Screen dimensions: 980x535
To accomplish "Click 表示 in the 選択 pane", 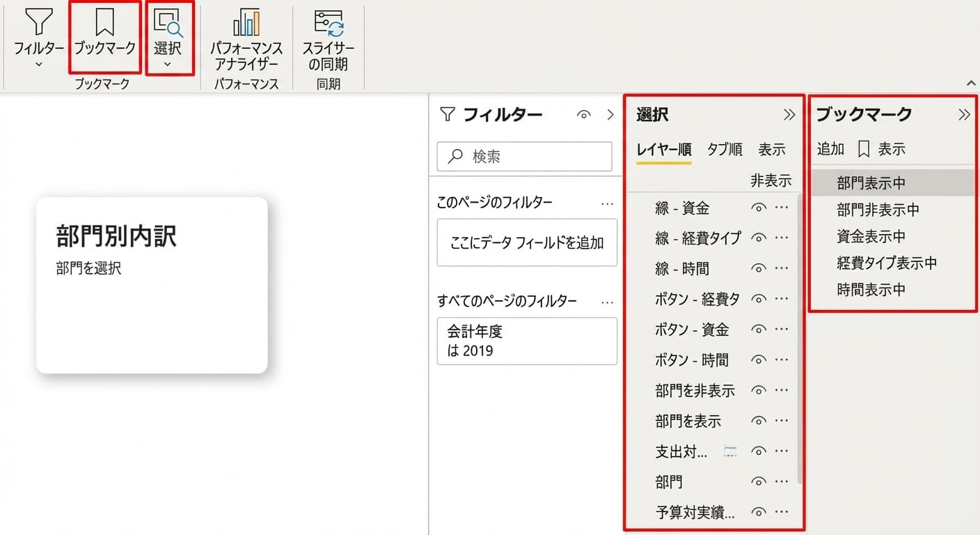I will tap(772, 149).
